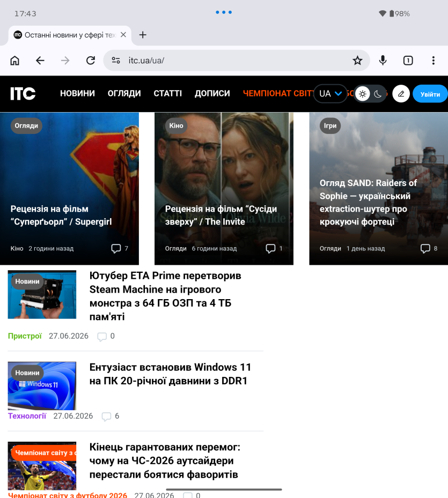Go to the browser home page
Screen dimensions: 448x498
(x=14, y=61)
